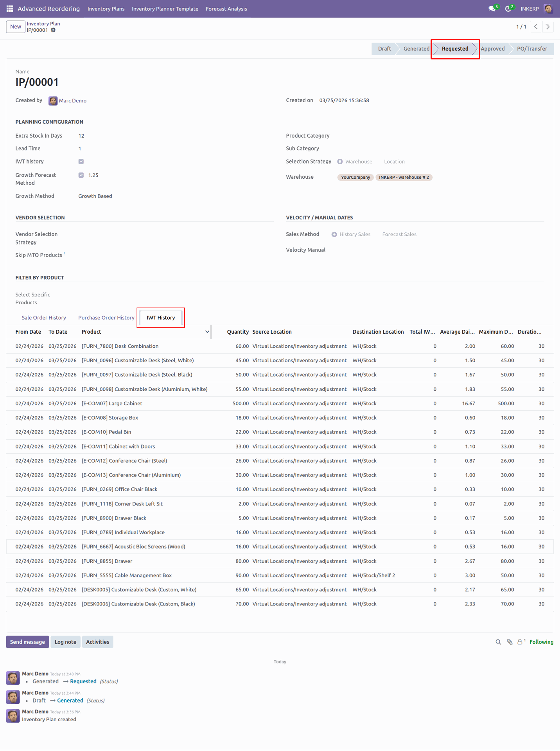Viewport: 560px width, 751px height.
Task: Open the [FURN_5555] Cable Management Box row
Action: [x=280, y=575]
